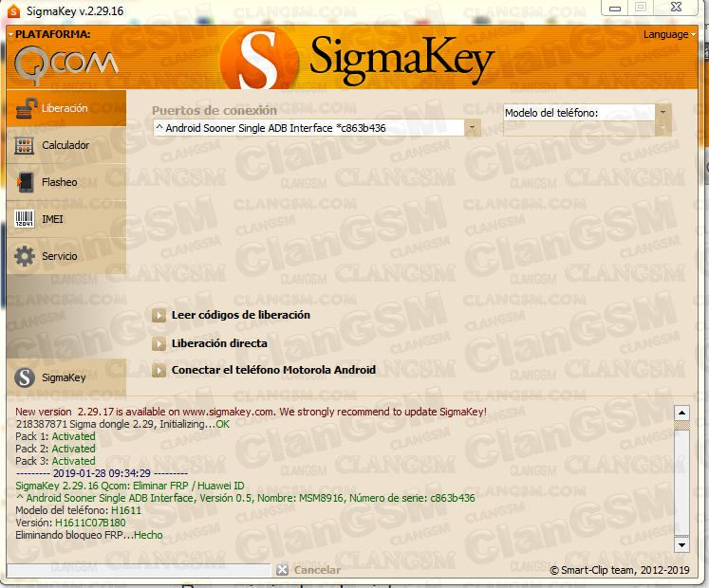Open the Liberación tab

[66, 108]
